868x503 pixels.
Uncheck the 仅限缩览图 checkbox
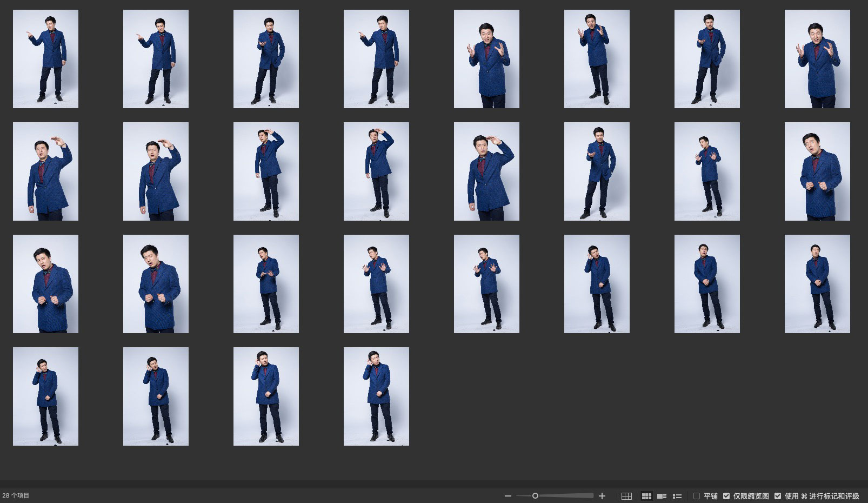click(726, 496)
